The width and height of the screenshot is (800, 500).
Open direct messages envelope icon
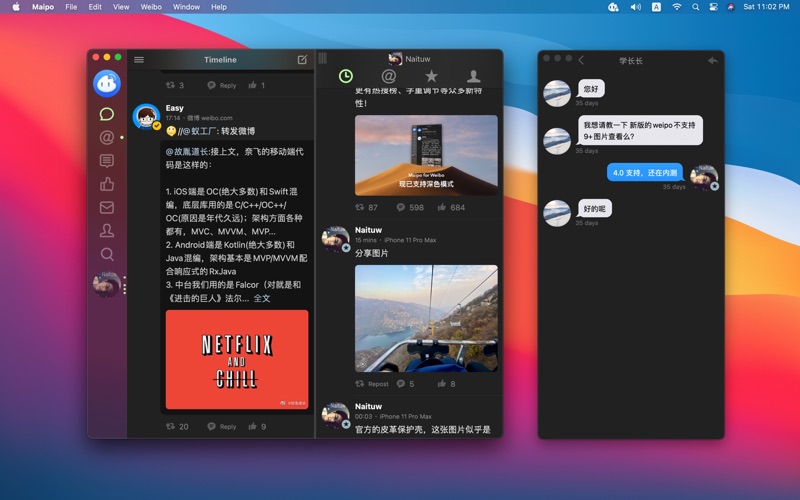107,208
